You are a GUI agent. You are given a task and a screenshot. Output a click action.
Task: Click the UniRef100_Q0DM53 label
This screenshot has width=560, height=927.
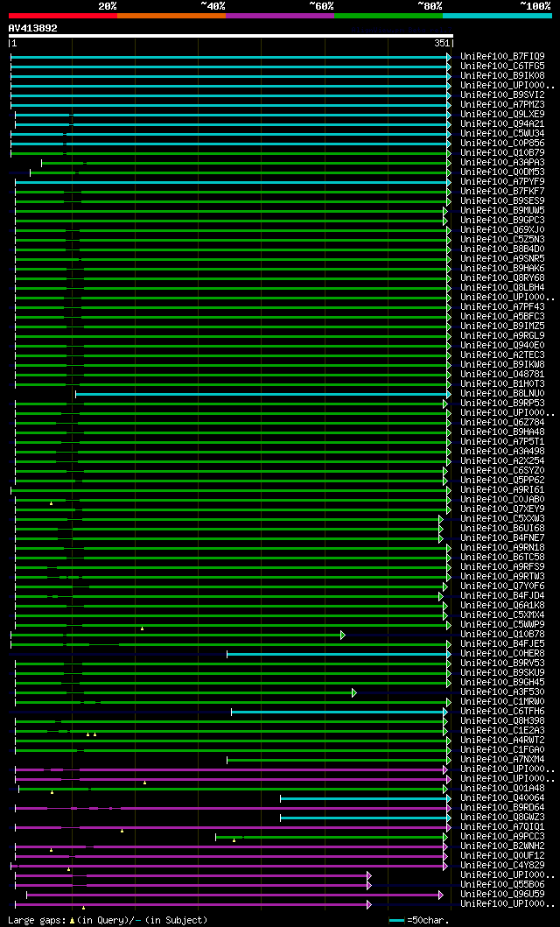point(503,172)
